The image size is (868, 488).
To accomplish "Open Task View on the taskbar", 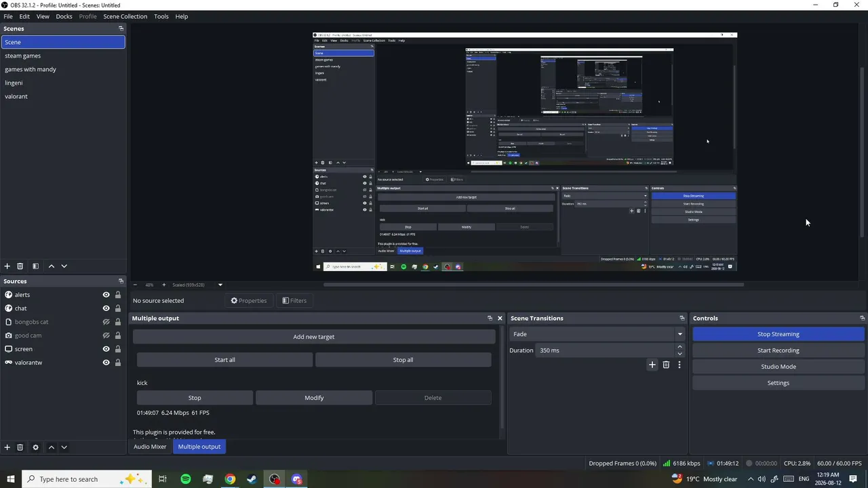I will point(163,479).
